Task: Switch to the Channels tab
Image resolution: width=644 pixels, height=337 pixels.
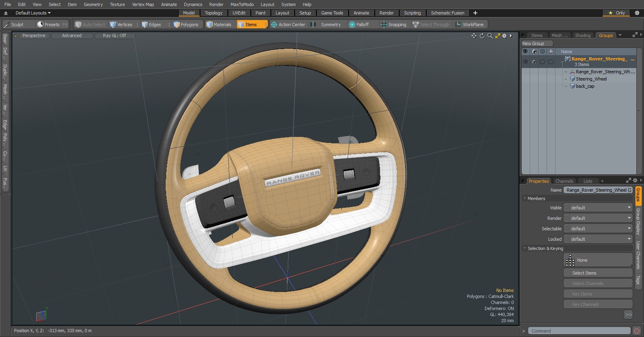Action: pos(564,181)
